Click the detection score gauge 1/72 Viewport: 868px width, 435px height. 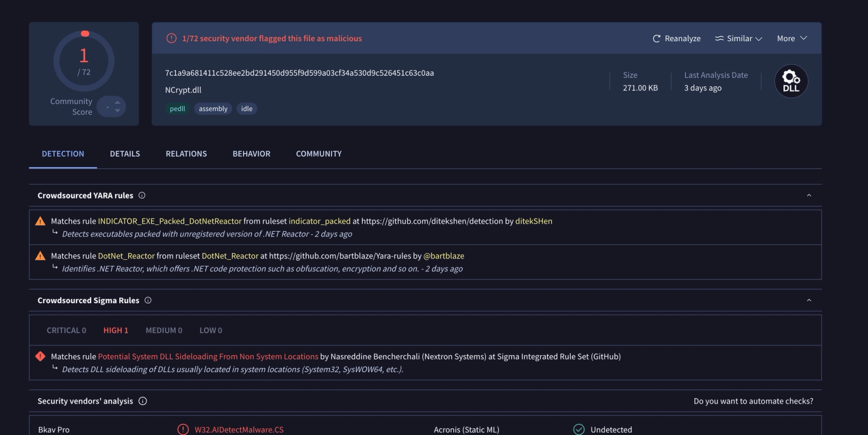[x=84, y=61]
